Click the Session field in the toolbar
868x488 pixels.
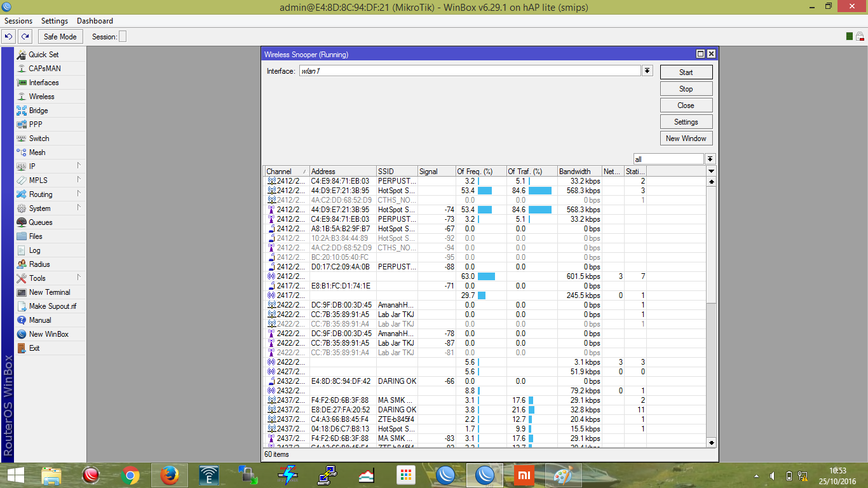(123, 37)
